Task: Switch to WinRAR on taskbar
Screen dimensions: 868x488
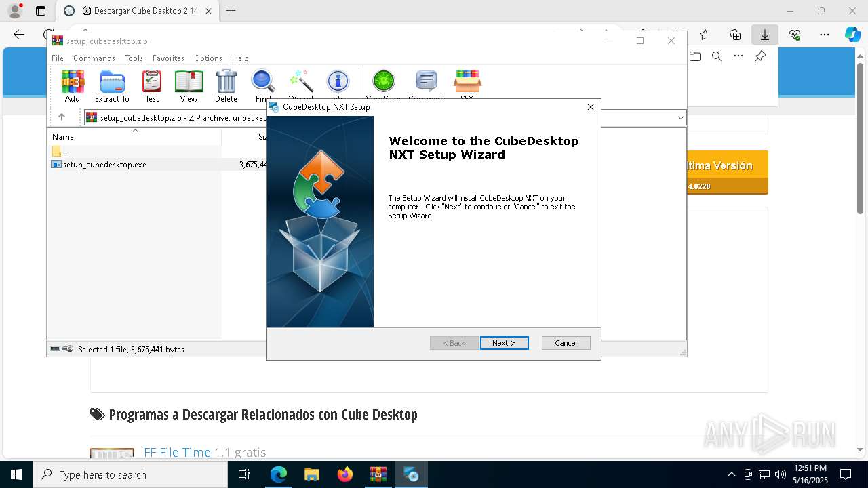Action: pos(378,474)
